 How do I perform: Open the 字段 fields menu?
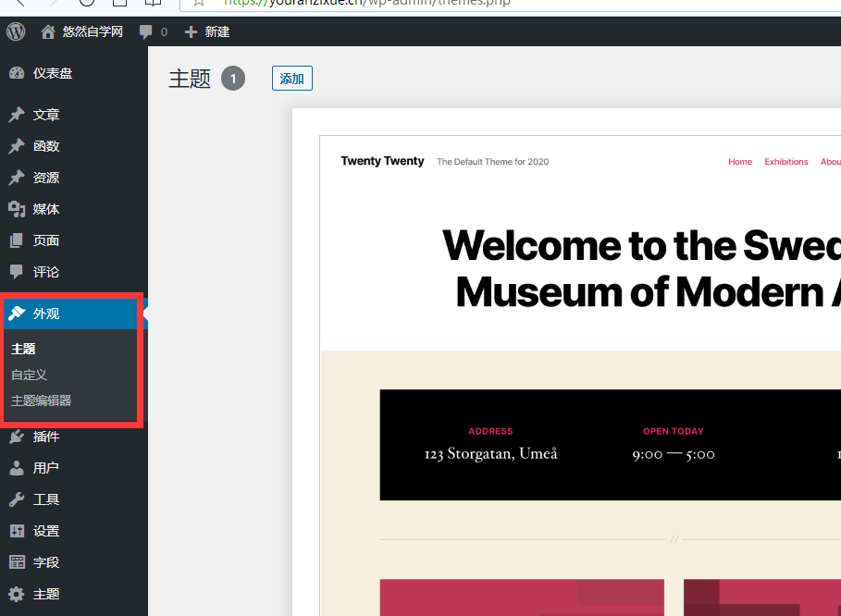coord(46,562)
